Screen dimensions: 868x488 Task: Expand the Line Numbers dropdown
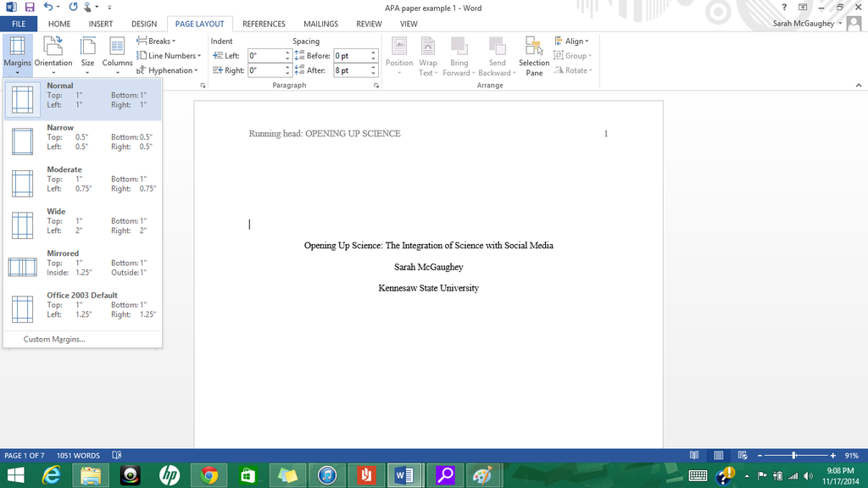pyautogui.click(x=169, y=55)
